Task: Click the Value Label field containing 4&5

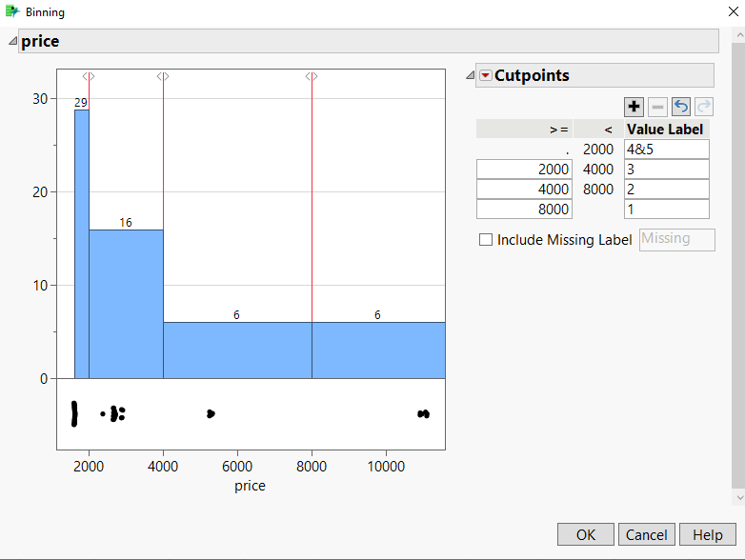Action: [666, 150]
